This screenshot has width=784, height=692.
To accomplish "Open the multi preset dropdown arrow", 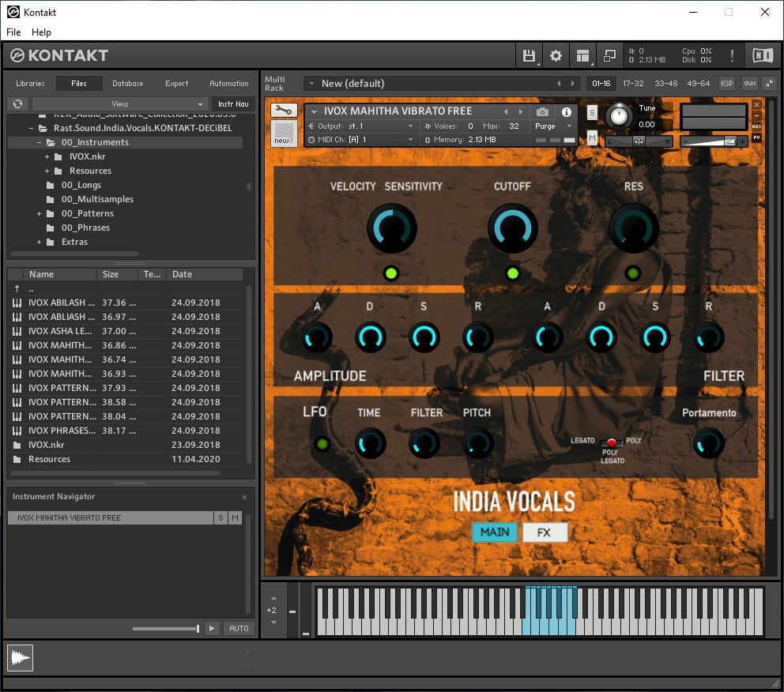I will [x=311, y=84].
